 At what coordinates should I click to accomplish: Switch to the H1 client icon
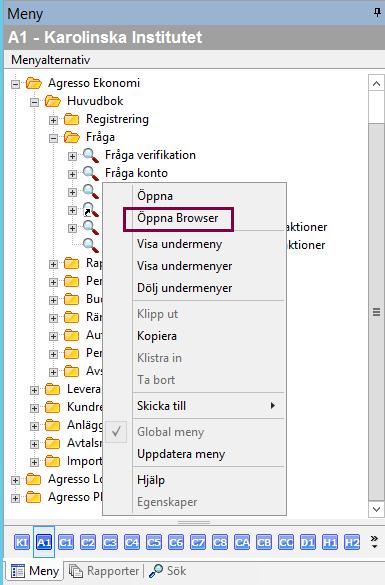point(330,542)
